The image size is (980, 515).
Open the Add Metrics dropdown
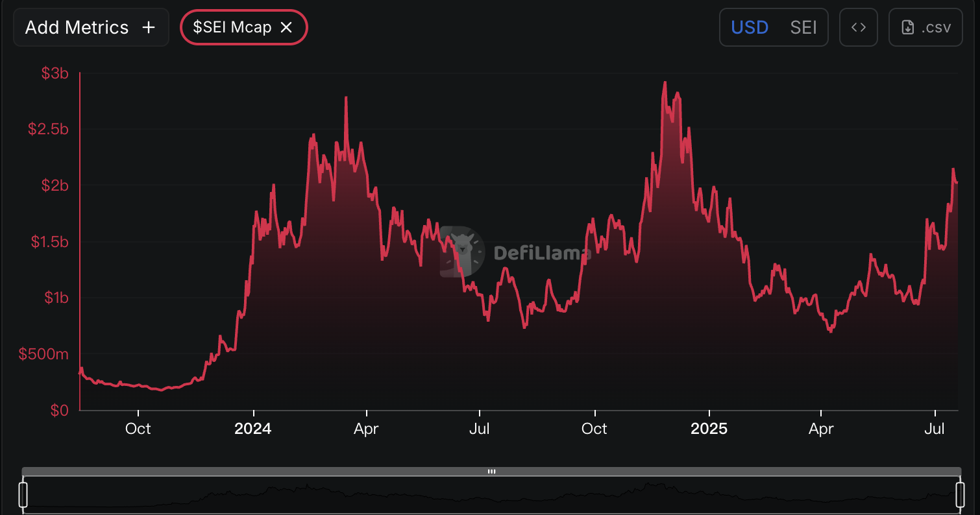77,27
